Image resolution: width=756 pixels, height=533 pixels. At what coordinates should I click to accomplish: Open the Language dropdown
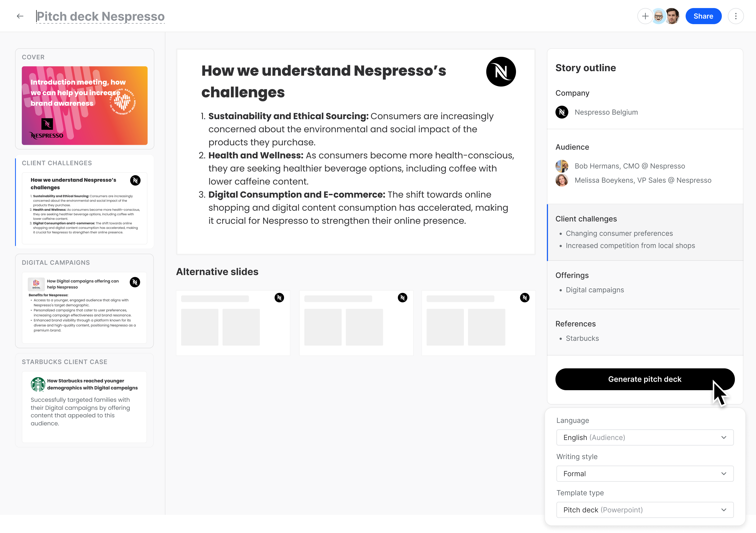(x=645, y=437)
